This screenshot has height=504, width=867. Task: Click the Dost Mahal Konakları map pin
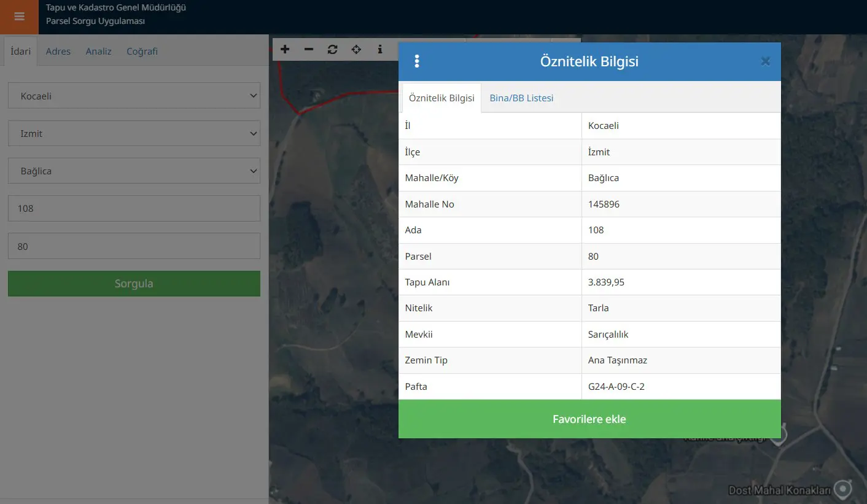pos(844,489)
